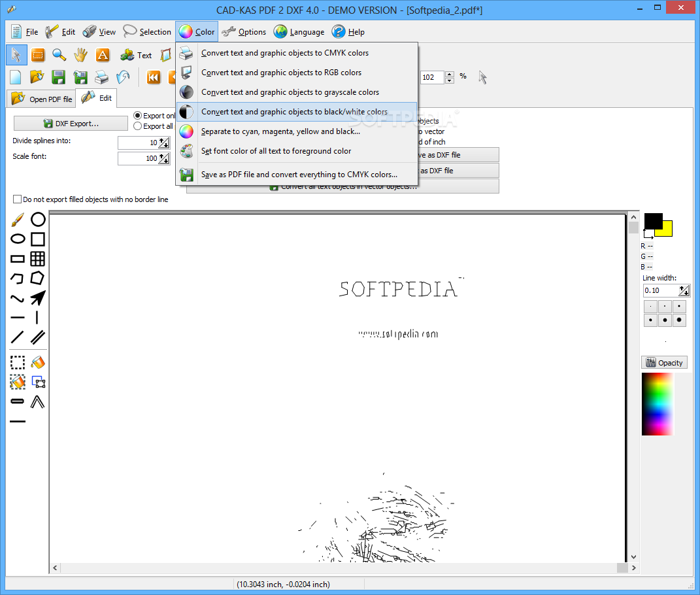Viewport: 700px width, 595px height.
Task: Open the Options menu
Action: (x=244, y=32)
